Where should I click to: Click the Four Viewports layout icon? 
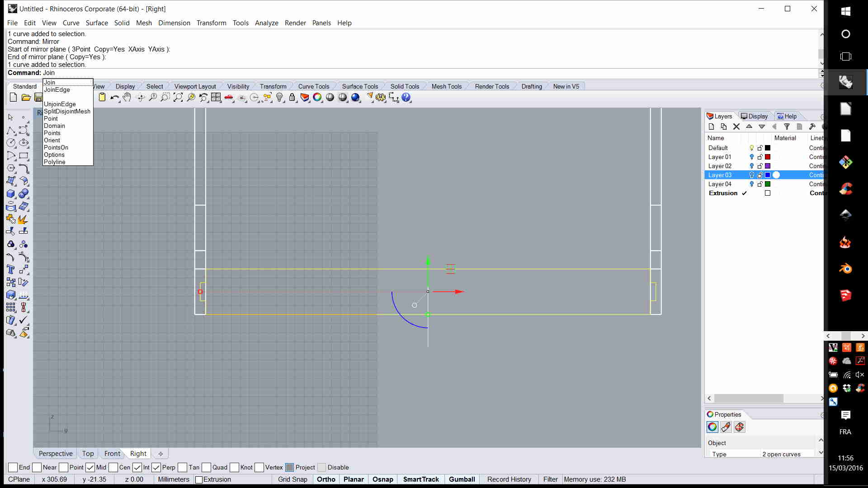pyautogui.click(x=216, y=98)
